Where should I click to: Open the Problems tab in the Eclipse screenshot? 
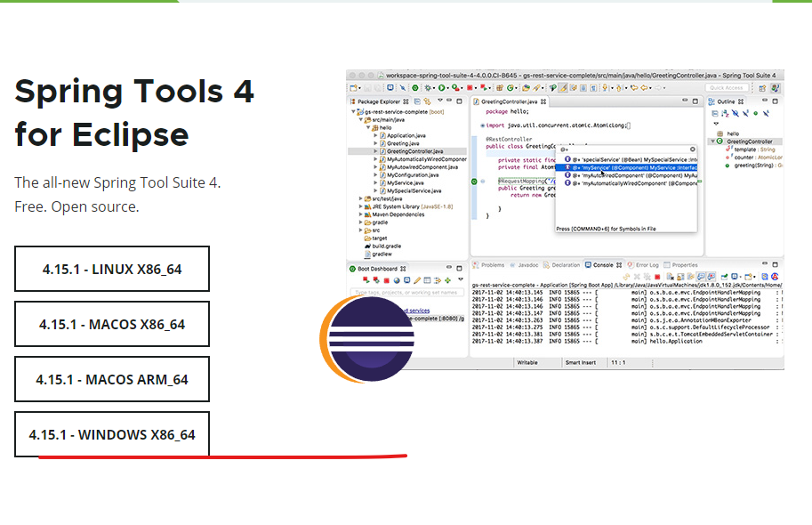pos(488,265)
